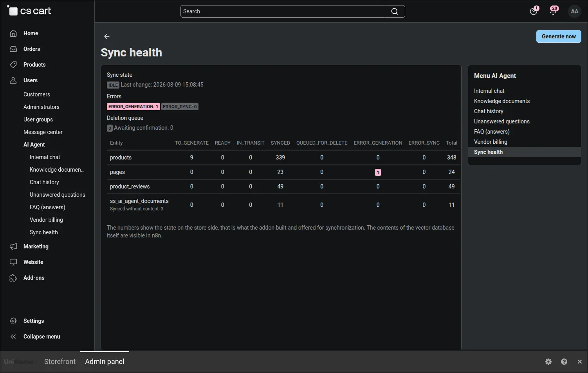Click the pink 1 error badge in pages row
This screenshot has height=373, width=588.
pos(378,172)
